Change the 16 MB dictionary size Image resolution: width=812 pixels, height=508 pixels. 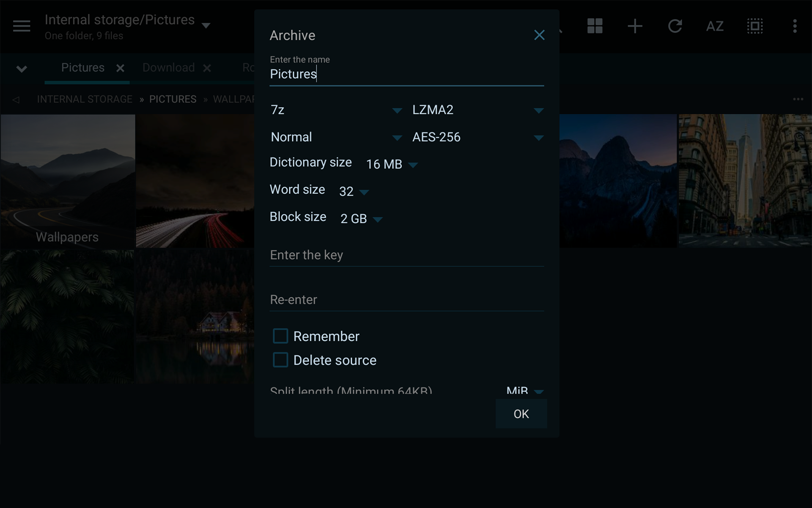[392, 164]
